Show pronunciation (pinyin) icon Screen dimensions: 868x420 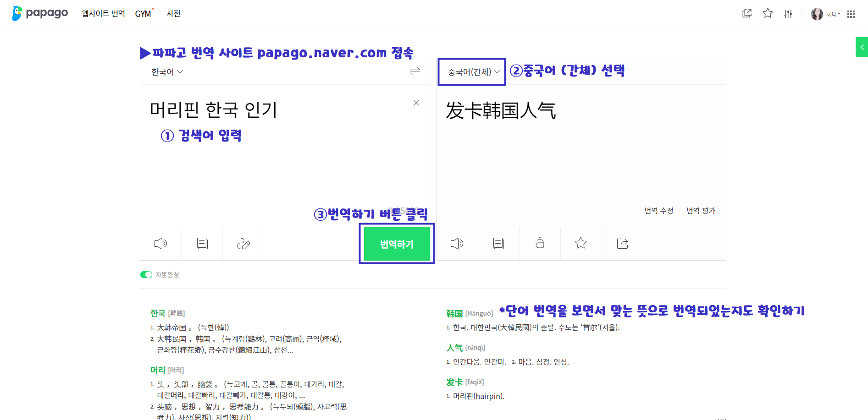[x=540, y=243]
